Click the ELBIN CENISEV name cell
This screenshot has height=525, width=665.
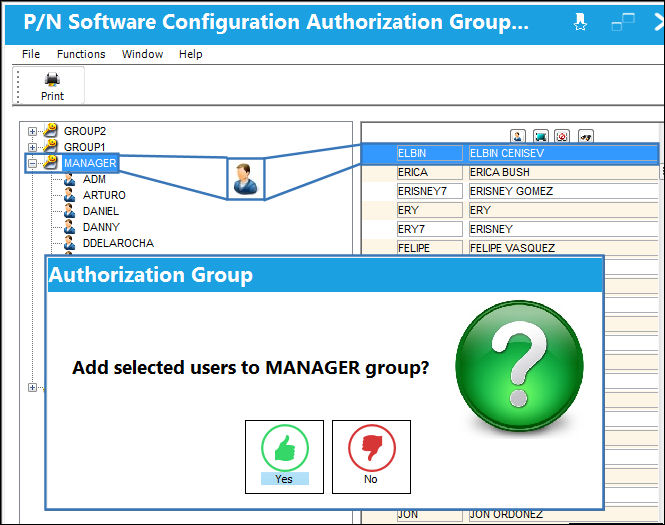563,153
